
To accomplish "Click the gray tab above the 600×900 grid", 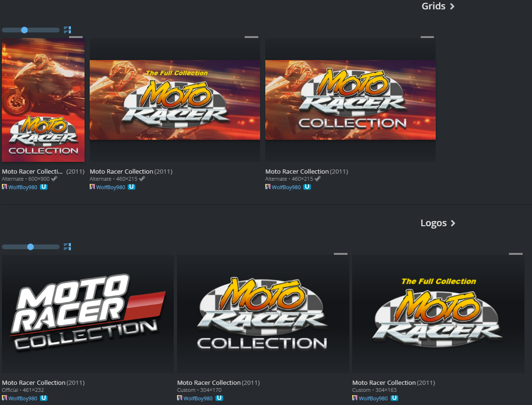I will click(x=76, y=37).
